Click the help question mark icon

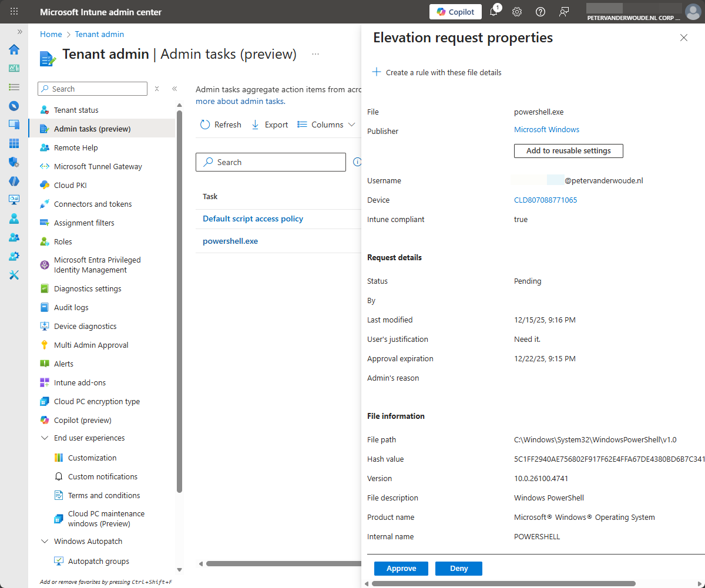click(540, 12)
